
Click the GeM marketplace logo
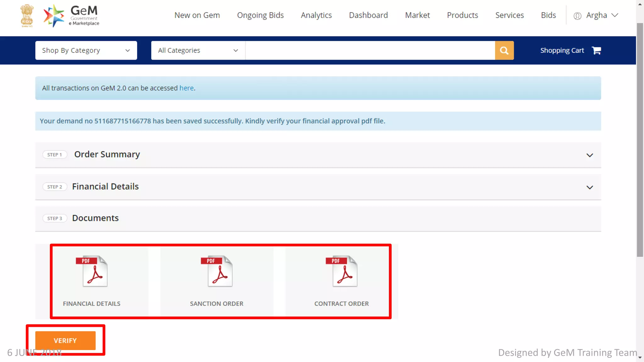coord(71,15)
